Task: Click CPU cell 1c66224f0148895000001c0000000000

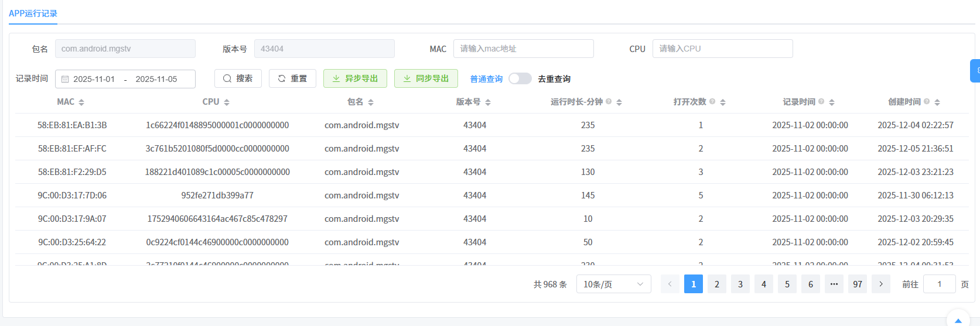Action: (217, 125)
